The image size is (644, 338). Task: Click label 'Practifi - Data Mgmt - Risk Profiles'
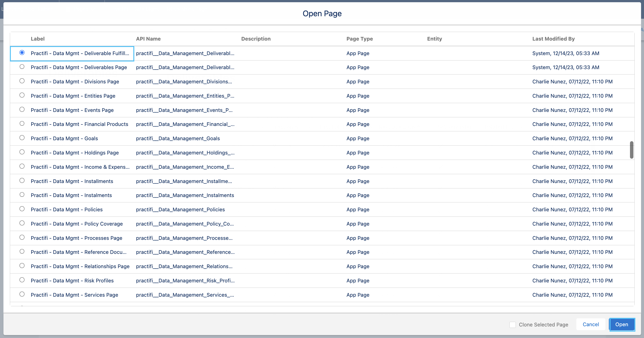(x=72, y=280)
